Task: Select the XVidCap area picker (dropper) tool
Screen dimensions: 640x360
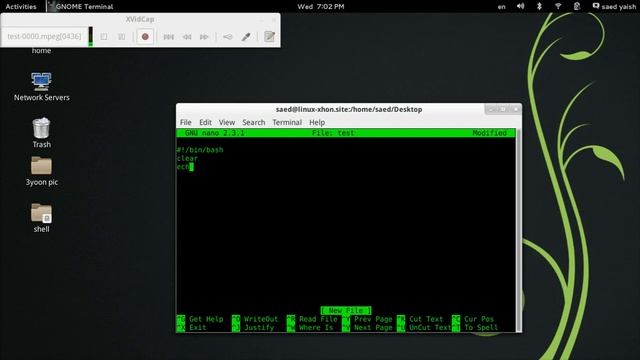Action: pos(246,37)
